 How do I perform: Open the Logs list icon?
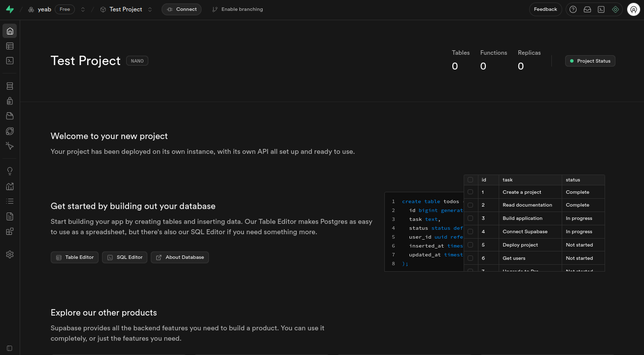(10, 201)
